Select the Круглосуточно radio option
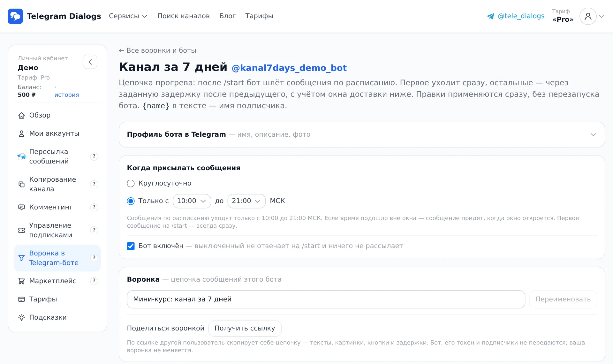This screenshot has height=364, width=613. coord(131,183)
